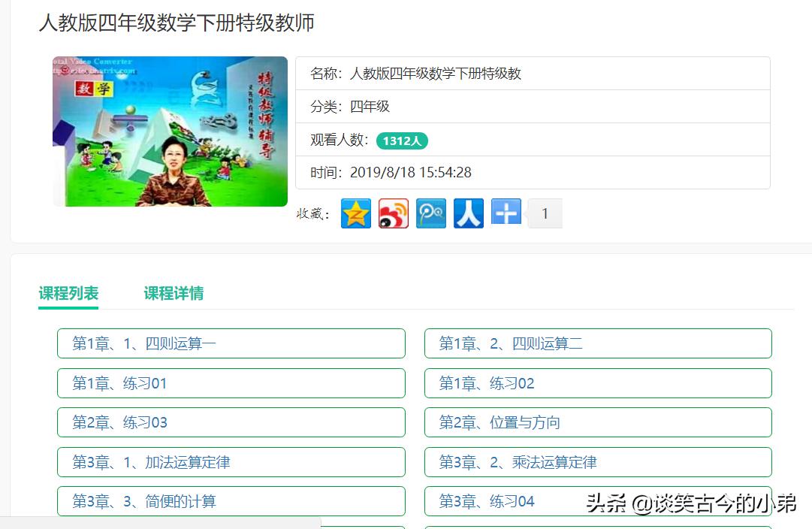The width and height of the screenshot is (812, 529).
Task: Open 第3章、练习04 exercise
Action: (597, 501)
